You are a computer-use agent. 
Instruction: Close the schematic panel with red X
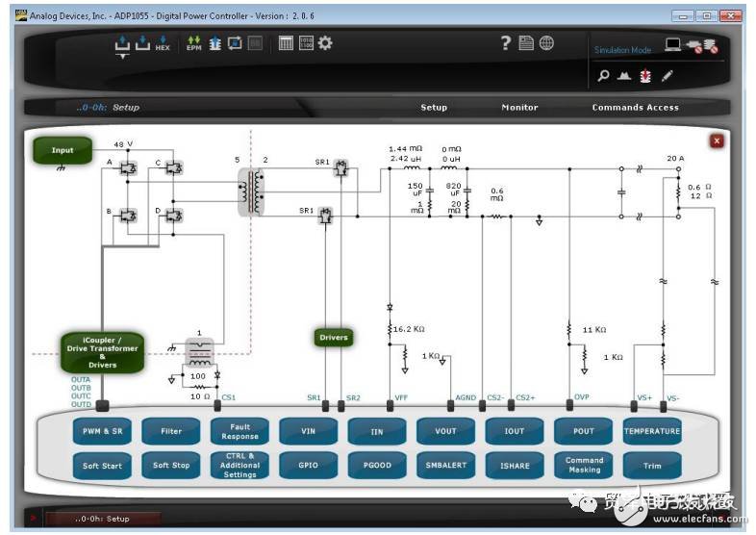pyautogui.click(x=717, y=140)
